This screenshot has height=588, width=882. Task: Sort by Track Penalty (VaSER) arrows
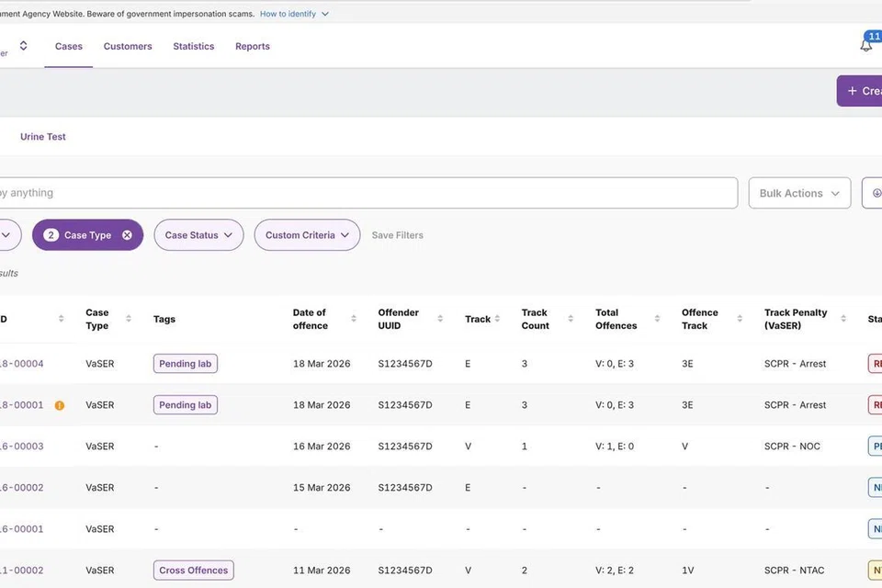[845, 319]
